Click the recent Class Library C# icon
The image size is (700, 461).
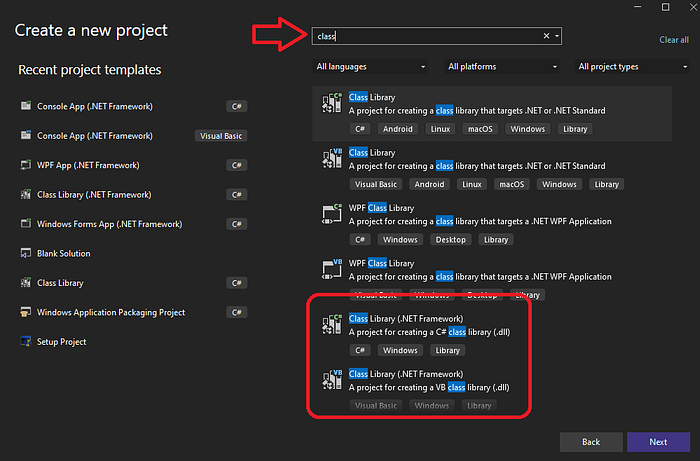pos(26,282)
